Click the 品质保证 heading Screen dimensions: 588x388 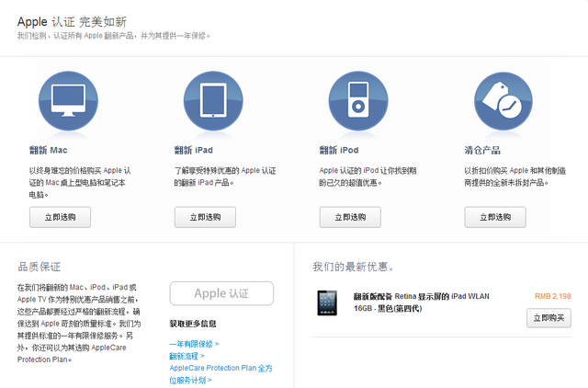[x=39, y=267]
